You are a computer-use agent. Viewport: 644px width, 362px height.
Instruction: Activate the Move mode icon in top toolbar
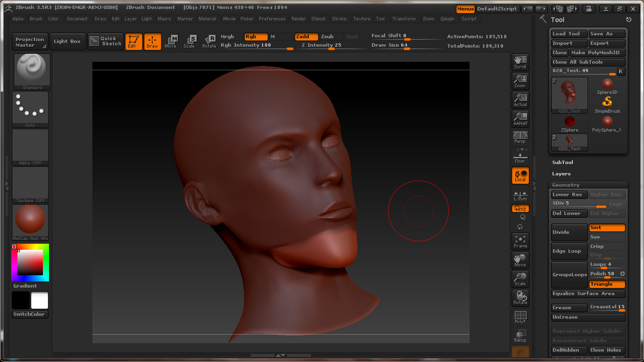[171, 41]
